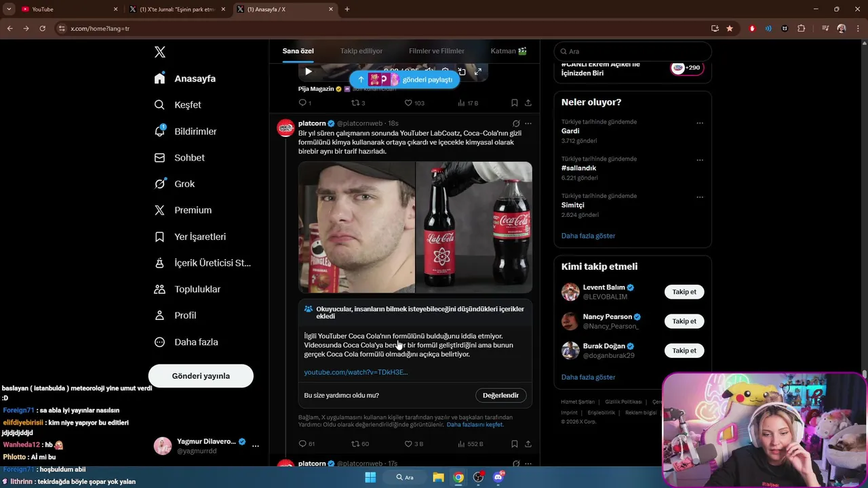The image size is (868, 488).
Task: Follow Nancy Pearson with Takip et
Action: click(684, 321)
